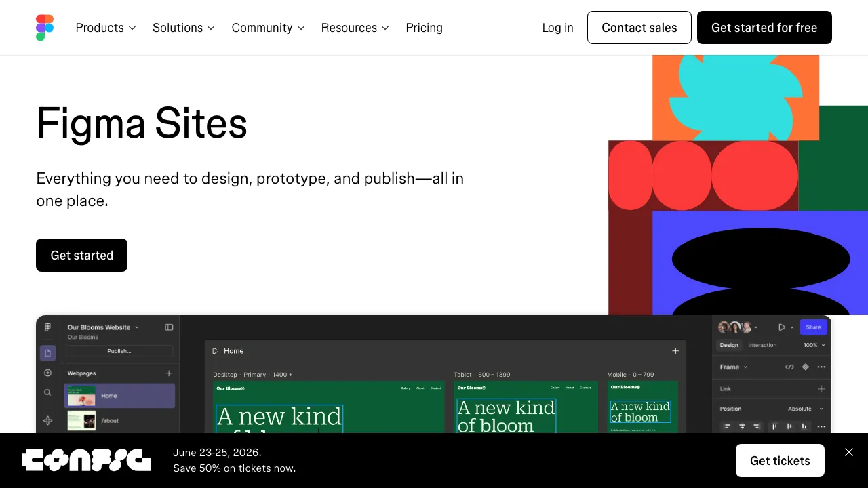Select the /about page thumbnail

(x=82, y=420)
